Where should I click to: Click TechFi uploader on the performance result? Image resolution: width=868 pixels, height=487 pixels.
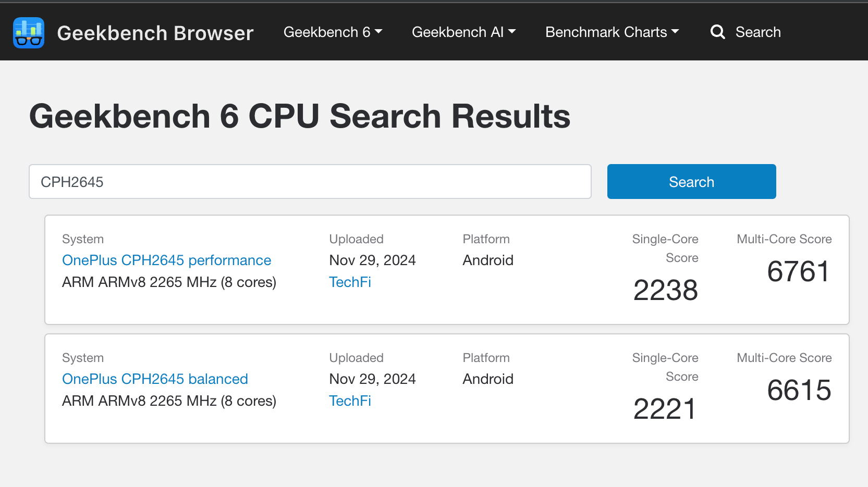[x=350, y=282]
